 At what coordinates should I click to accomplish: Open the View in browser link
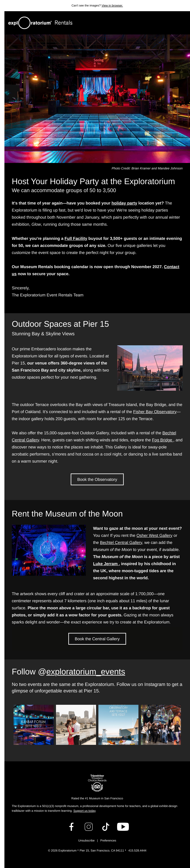click(x=112, y=5)
